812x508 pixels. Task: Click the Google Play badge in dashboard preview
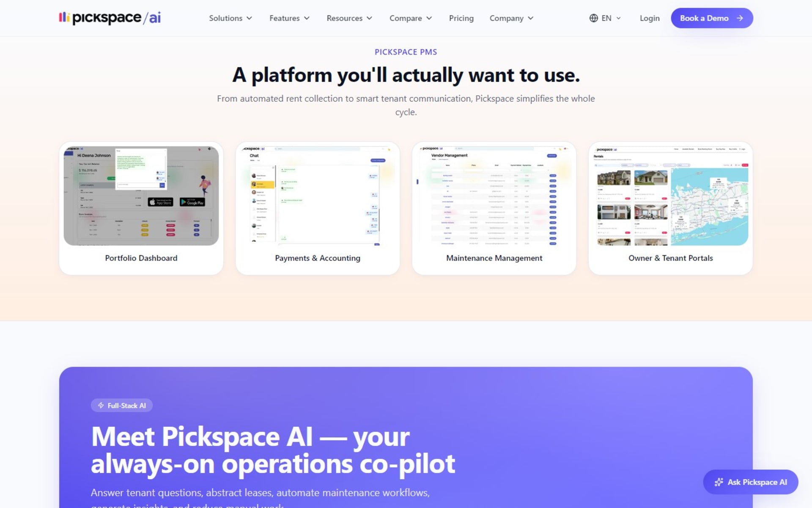[192, 202]
